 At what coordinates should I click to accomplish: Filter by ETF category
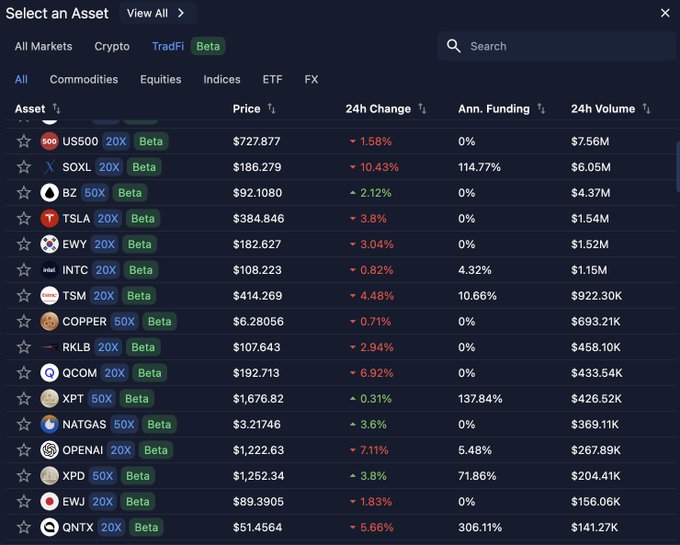(272, 79)
